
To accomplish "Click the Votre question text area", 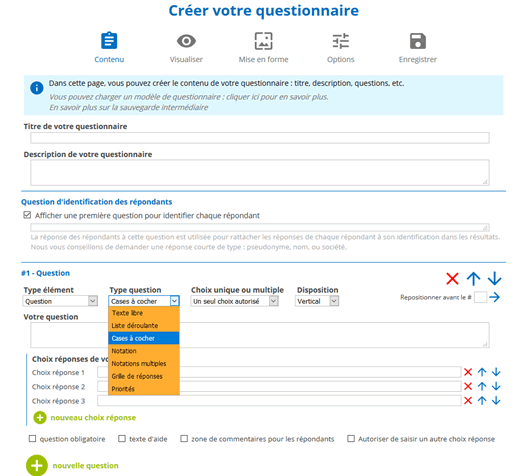I will 260,335.
